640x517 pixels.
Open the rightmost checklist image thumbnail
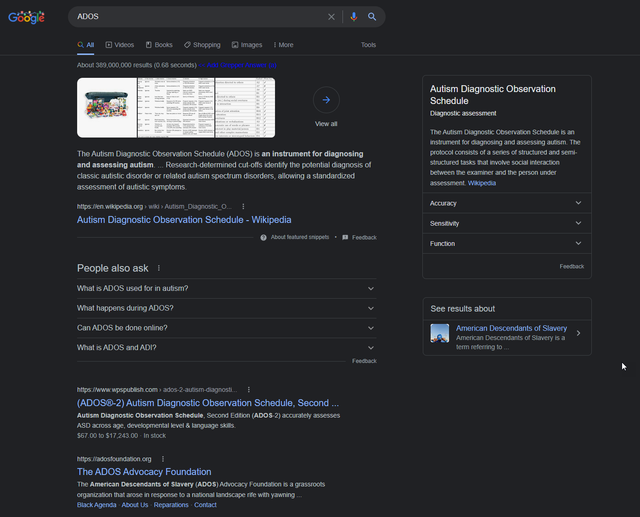pos(245,108)
